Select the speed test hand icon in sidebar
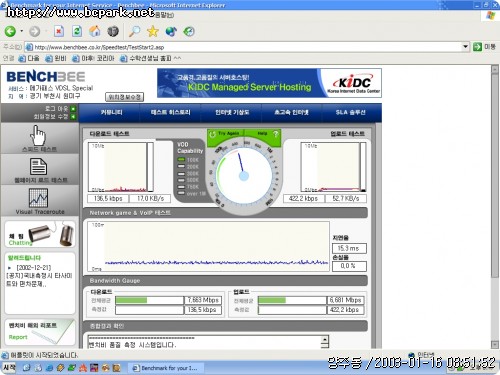Viewport: 500px width, 375px height. [x=39, y=135]
